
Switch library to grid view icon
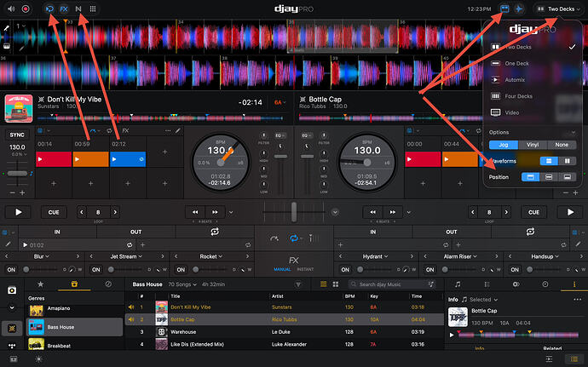click(336, 284)
